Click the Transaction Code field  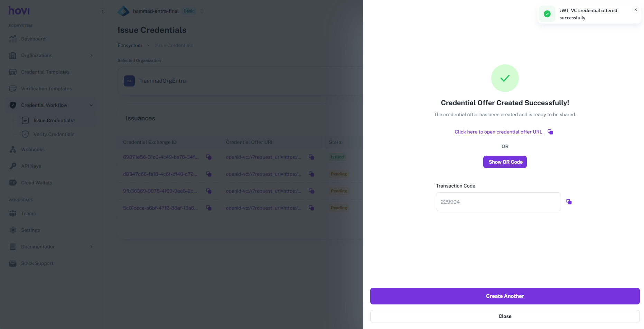[498, 202]
